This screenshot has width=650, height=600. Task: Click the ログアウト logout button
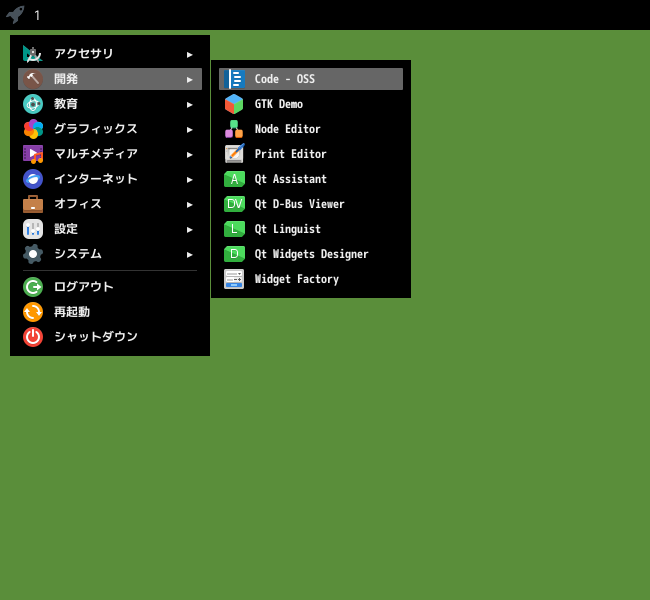(x=110, y=287)
